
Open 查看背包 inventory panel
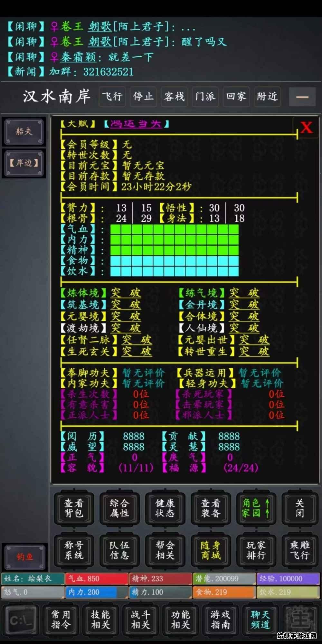click(x=74, y=508)
